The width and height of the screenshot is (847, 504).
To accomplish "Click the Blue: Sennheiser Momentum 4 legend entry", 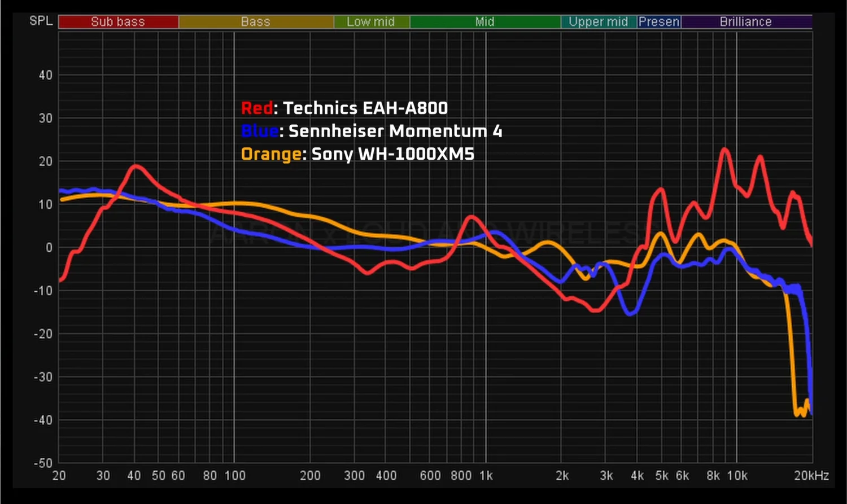I will point(372,131).
